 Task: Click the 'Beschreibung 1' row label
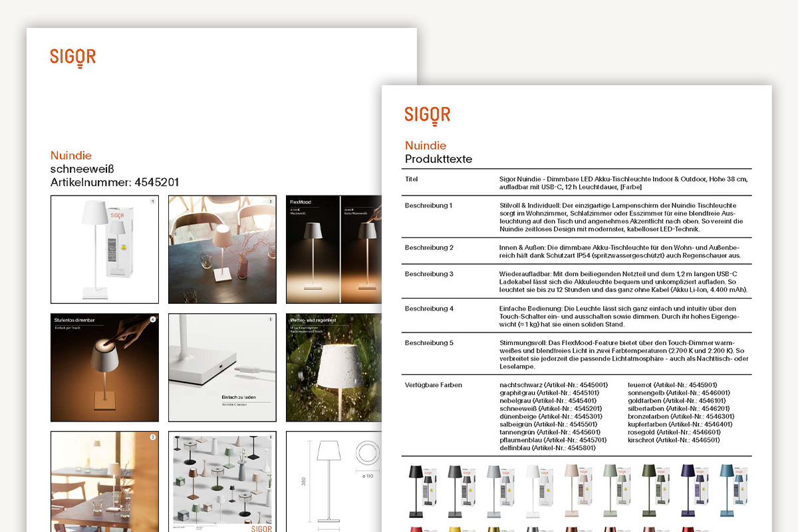point(428,205)
